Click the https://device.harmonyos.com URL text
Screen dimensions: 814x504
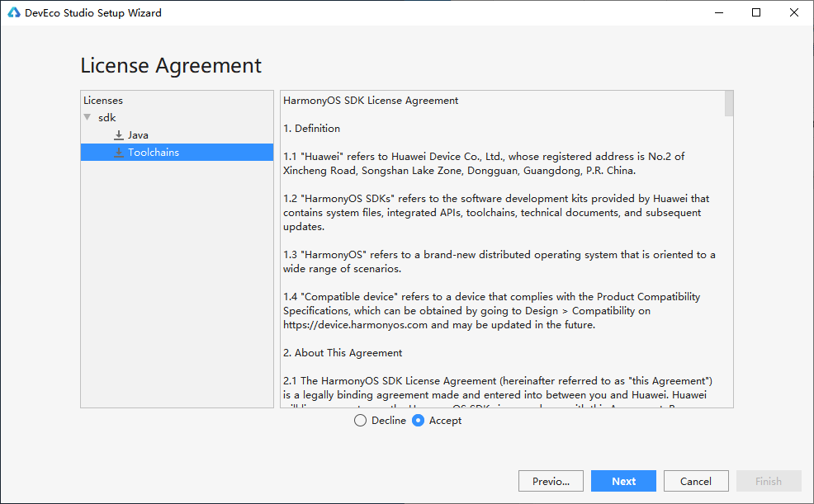(355, 325)
